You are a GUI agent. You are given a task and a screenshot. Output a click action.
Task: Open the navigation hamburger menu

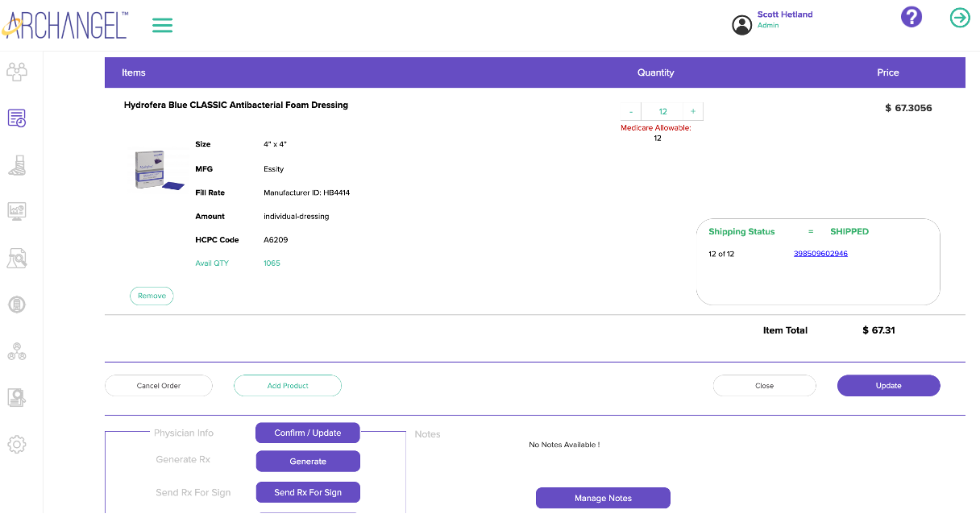click(162, 25)
